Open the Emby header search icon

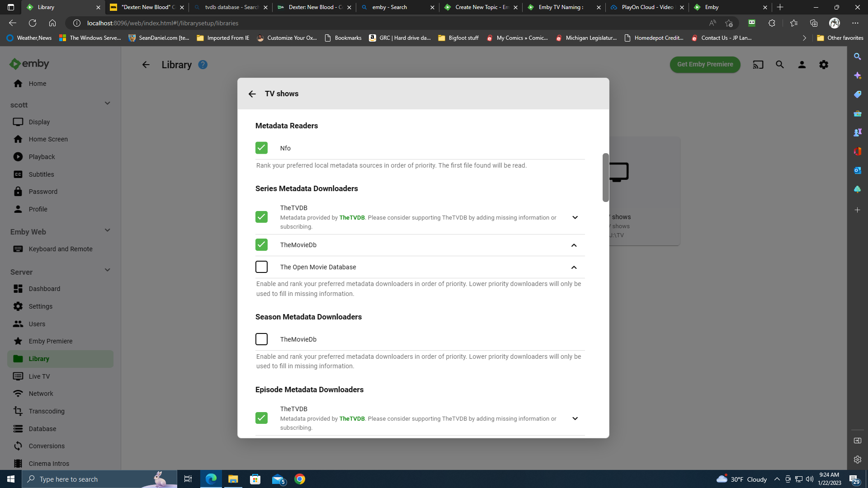click(780, 65)
